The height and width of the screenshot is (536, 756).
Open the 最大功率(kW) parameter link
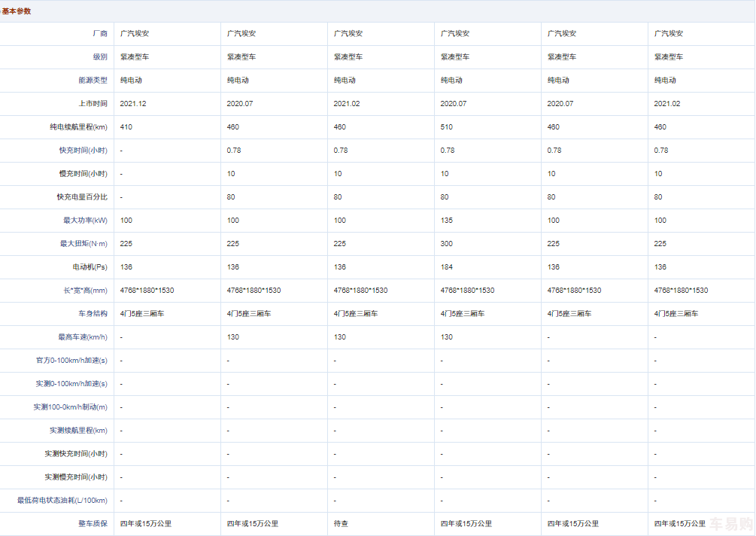tap(85, 221)
